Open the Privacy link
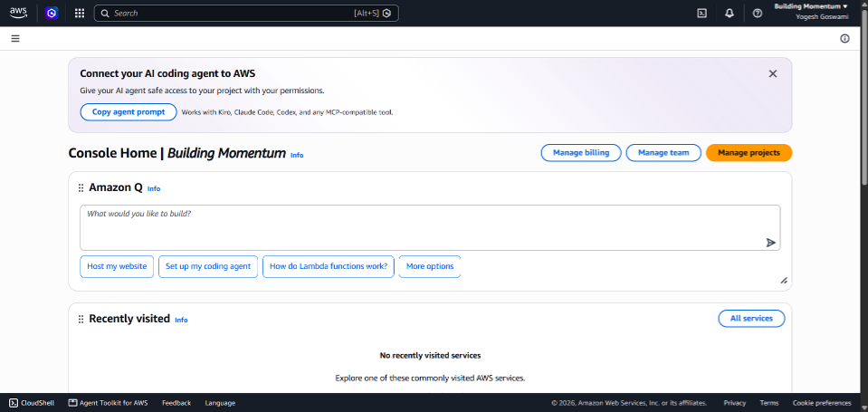The image size is (868, 412). pyautogui.click(x=735, y=403)
